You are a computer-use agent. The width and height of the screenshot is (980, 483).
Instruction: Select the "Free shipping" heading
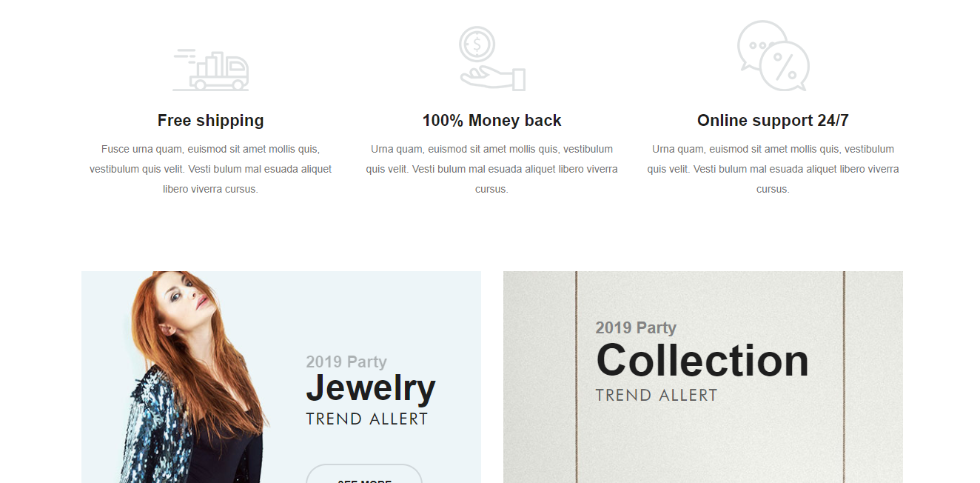pyautogui.click(x=210, y=121)
